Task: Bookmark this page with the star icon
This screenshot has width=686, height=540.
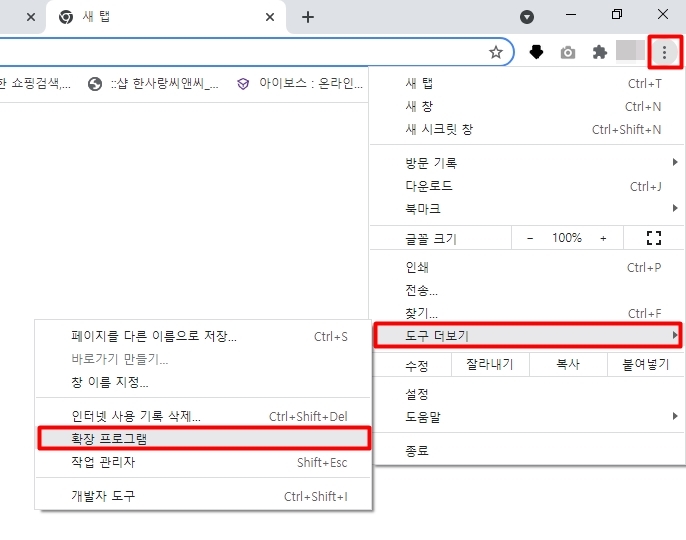Action: click(496, 53)
